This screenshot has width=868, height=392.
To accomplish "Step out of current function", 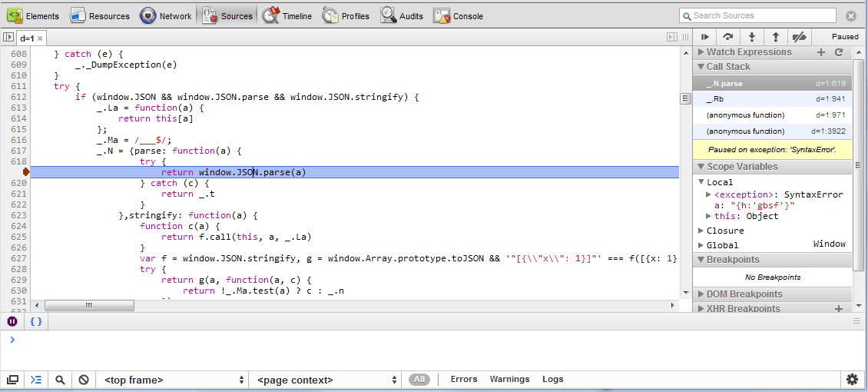I will point(776,37).
